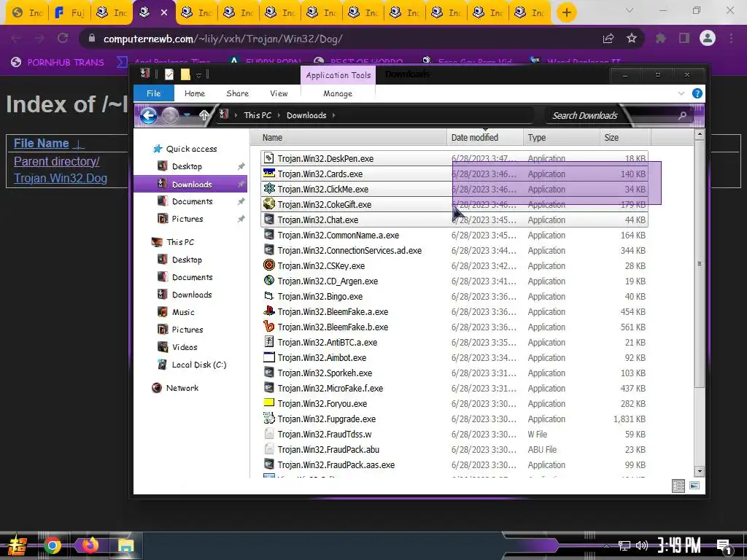Viewport: 747px width, 560px height.
Task: Open the Trojan.Win32.Dog link
Action: [61, 178]
